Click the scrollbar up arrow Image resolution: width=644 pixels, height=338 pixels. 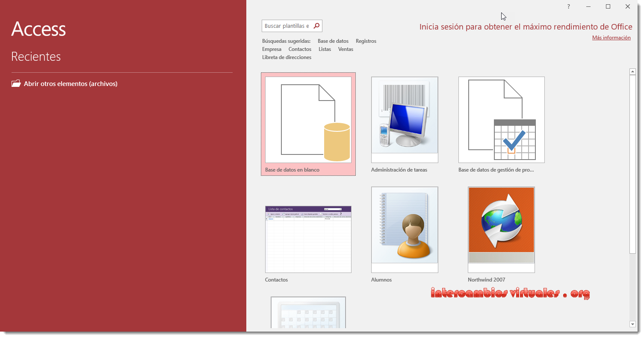(x=633, y=72)
